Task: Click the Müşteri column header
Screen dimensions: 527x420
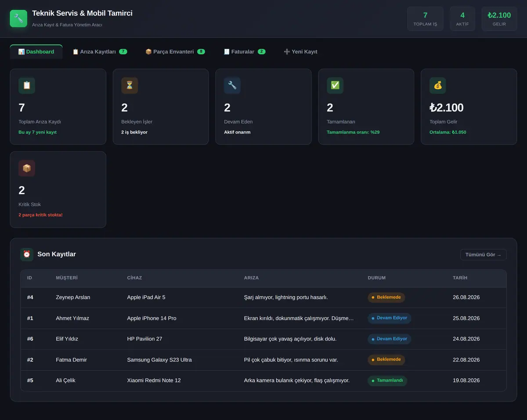Action: (67, 278)
